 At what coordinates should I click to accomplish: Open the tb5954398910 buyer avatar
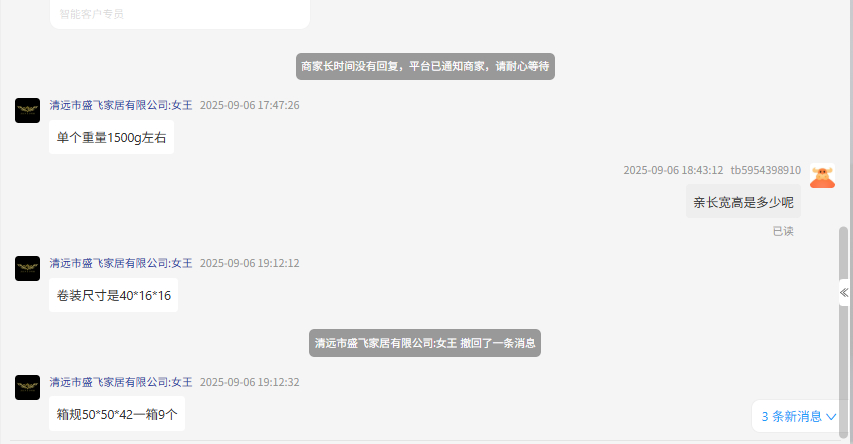822,176
